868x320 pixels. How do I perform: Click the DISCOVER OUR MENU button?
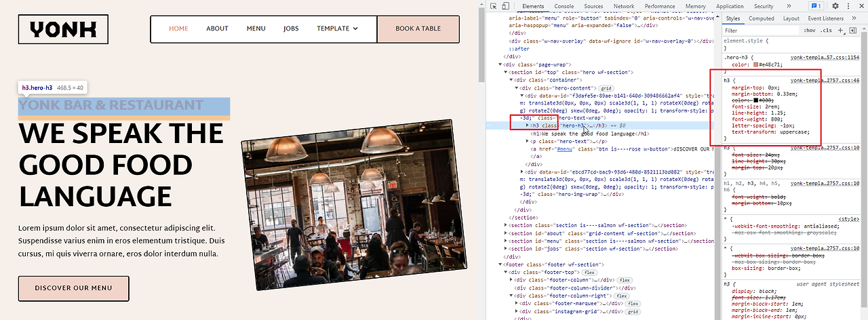pyautogui.click(x=73, y=288)
